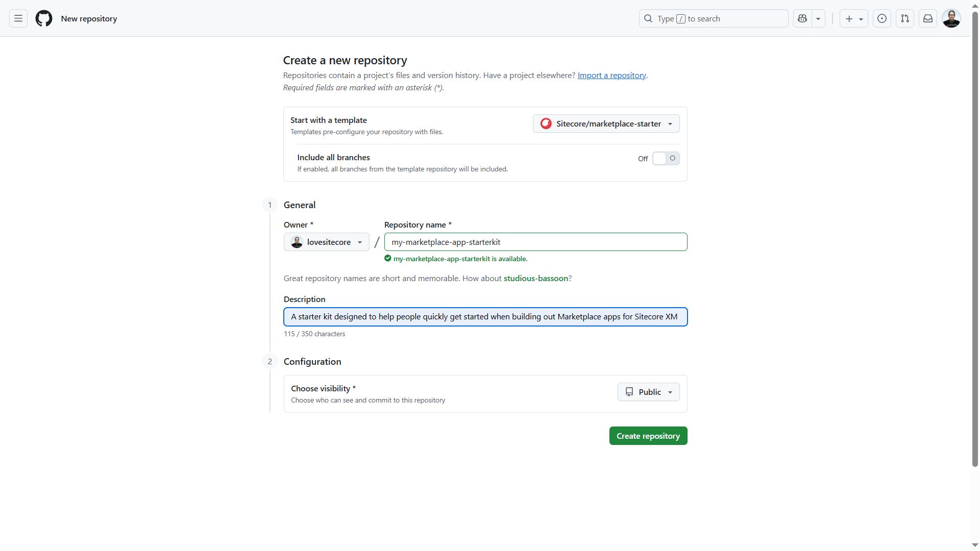This screenshot has height=551, width=980.
Task: Click inside the Description text field
Action: click(485, 316)
